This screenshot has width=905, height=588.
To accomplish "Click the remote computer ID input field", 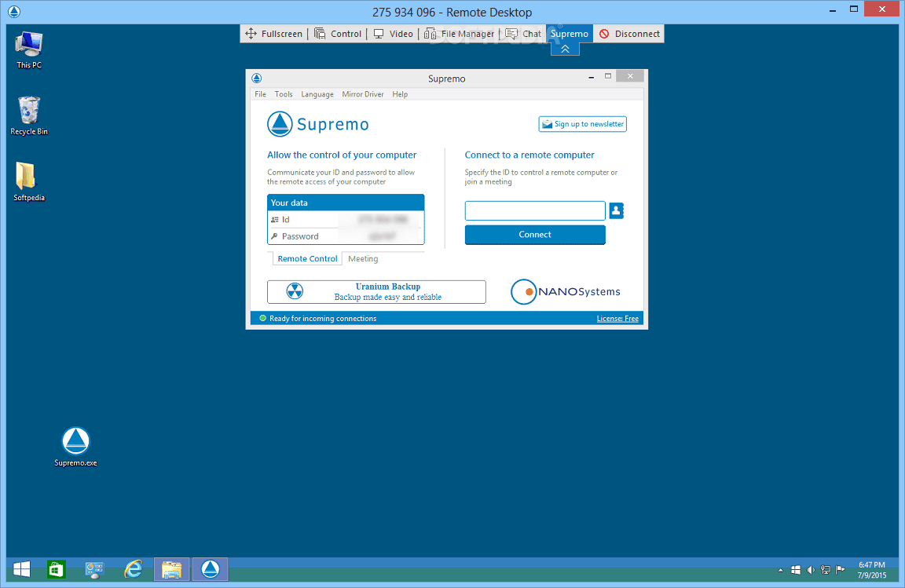I will pos(535,210).
